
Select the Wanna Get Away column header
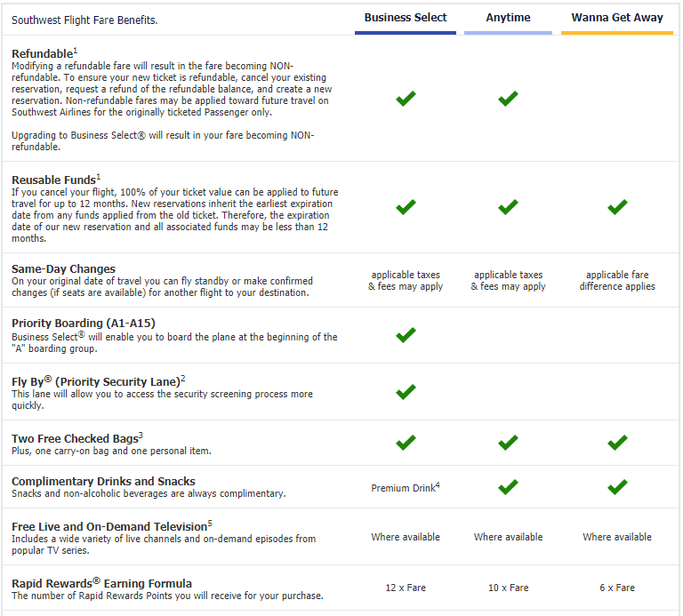coord(617,18)
